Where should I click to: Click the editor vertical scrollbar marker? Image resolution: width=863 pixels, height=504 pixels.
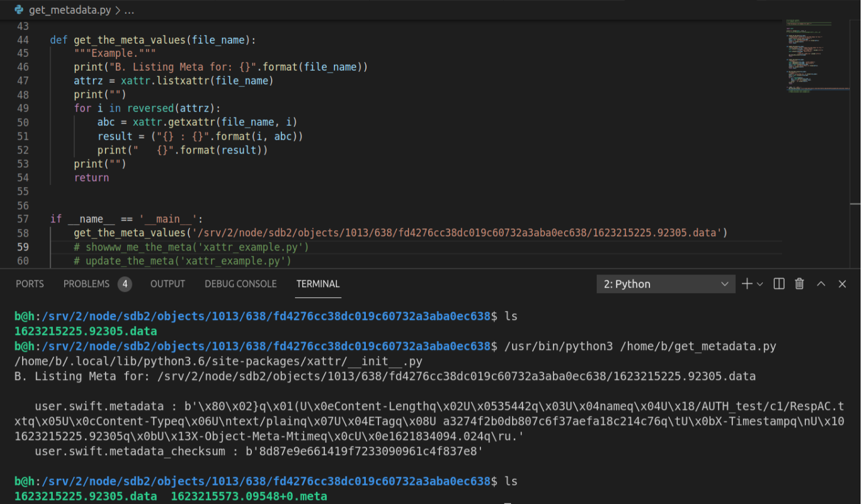point(855,204)
